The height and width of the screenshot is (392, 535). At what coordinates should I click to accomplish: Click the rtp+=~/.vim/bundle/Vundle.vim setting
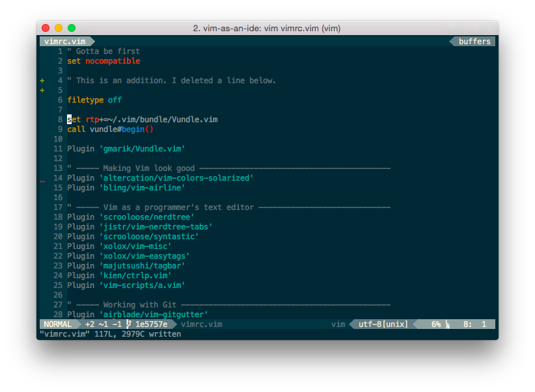pos(152,120)
